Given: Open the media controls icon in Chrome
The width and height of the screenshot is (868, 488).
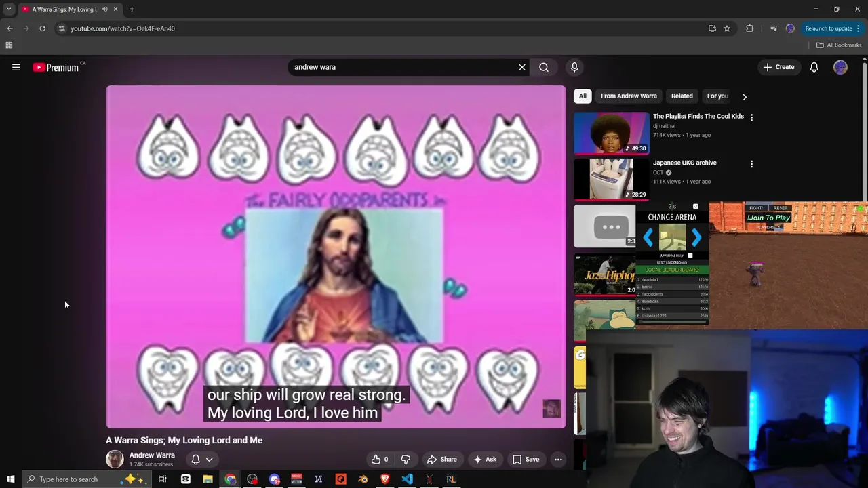Looking at the screenshot, I should click(x=774, y=28).
